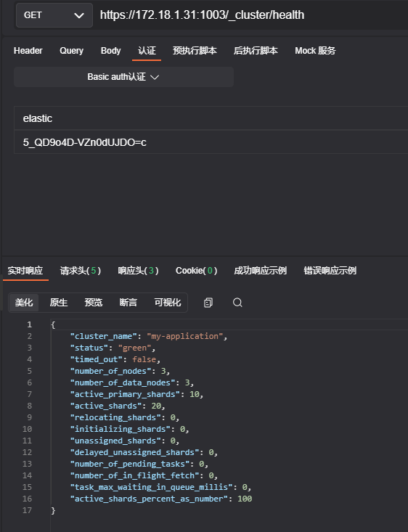This screenshot has width=408, height=532.
Task: Click the "number_of_nodes" key
Action: (110, 371)
